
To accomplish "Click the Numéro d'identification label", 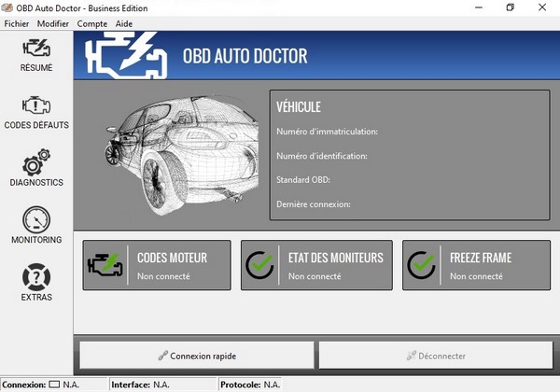I will tap(322, 156).
